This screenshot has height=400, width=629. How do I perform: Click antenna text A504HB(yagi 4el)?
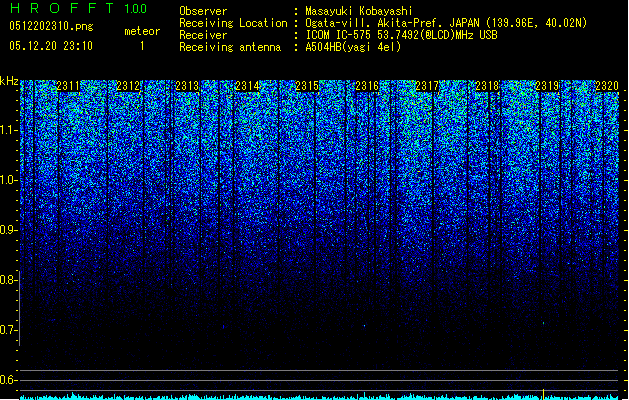(x=353, y=47)
